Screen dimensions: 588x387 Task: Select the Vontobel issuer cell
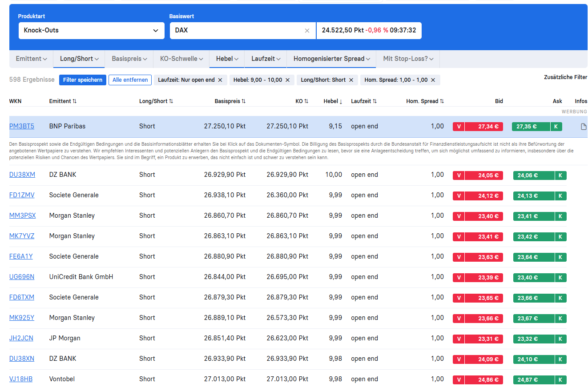click(62, 379)
